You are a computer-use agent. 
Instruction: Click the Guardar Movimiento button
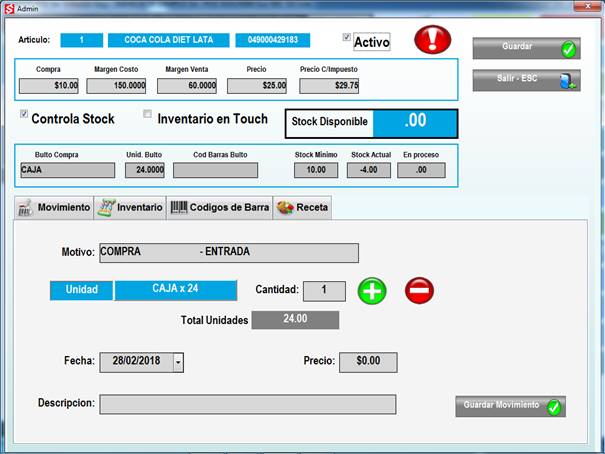click(x=510, y=407)
